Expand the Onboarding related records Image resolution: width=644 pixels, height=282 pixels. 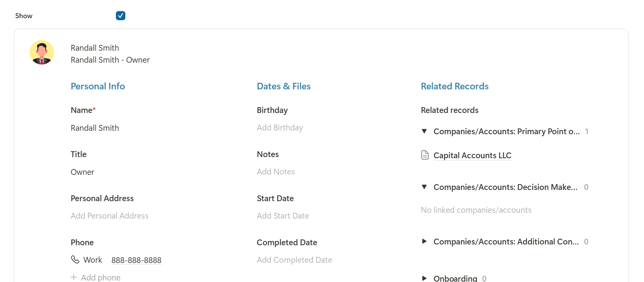coord(424,278)
